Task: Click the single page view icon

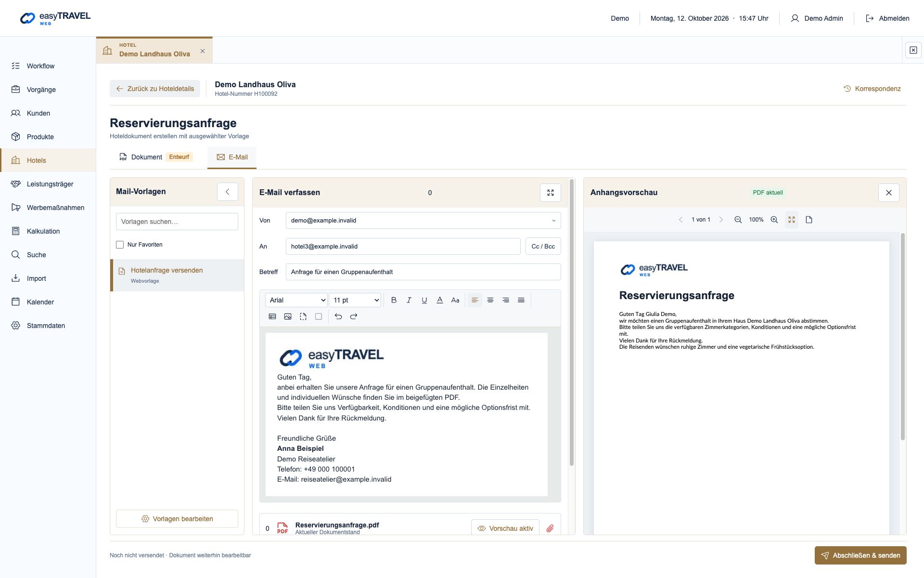Action: (809, 220)
